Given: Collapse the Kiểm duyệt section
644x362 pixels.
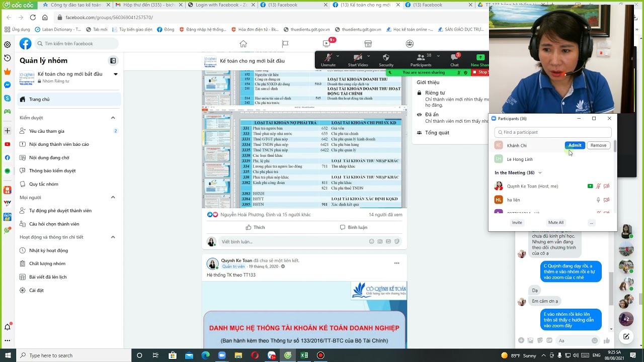Looking at the screenshot, I should click(x=113, y=118).
